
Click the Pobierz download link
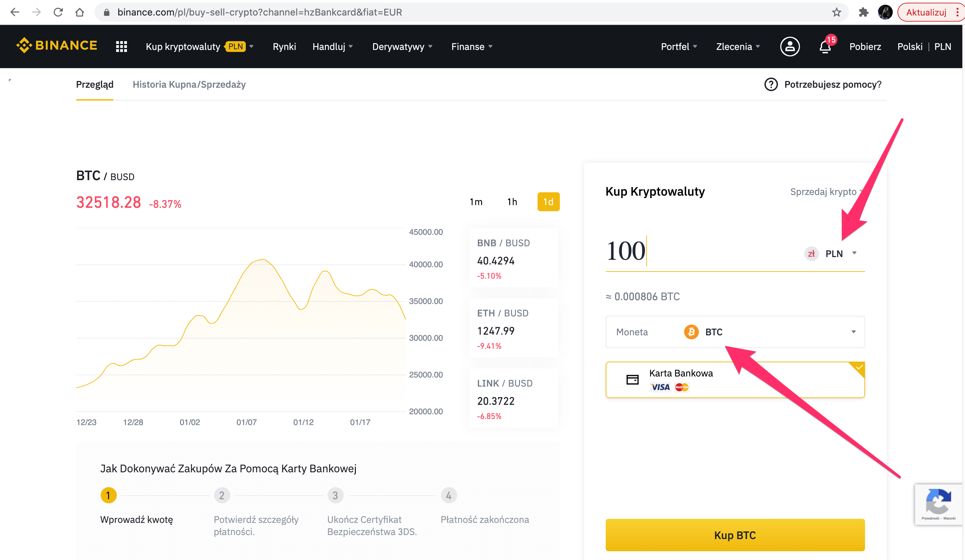pos(865,46)
